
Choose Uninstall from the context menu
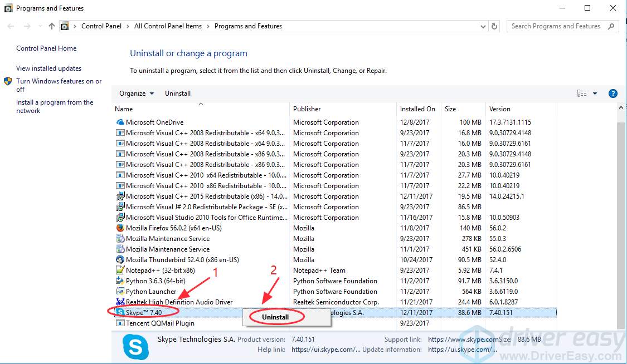click(276, 317)
